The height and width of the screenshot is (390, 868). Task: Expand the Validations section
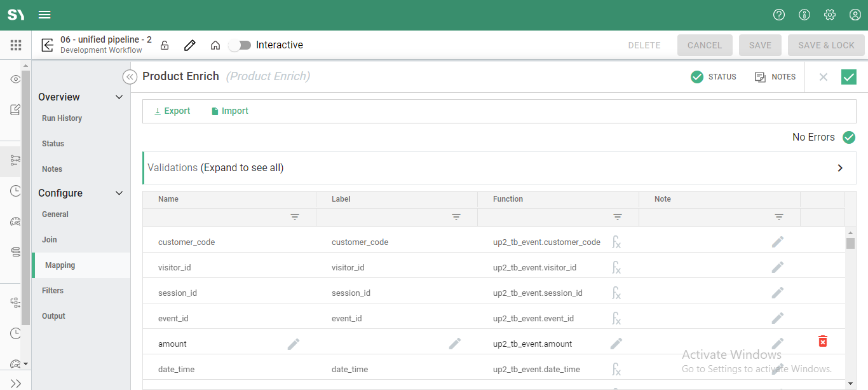[x=839, y=168]
